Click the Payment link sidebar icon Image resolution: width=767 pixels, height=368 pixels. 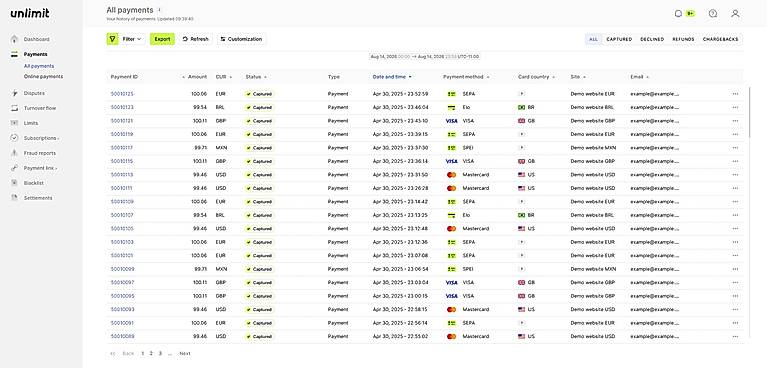(14, 168)
